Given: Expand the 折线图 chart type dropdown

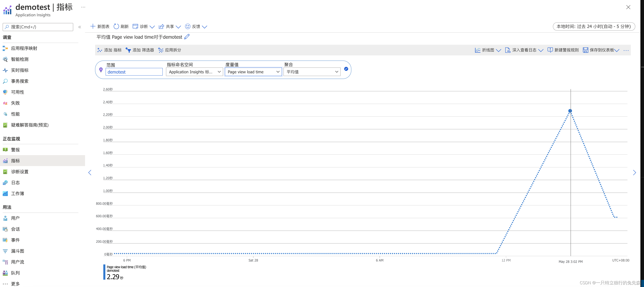Looking at the screenshot, I should pyautogui.click(x=498, y=50).
